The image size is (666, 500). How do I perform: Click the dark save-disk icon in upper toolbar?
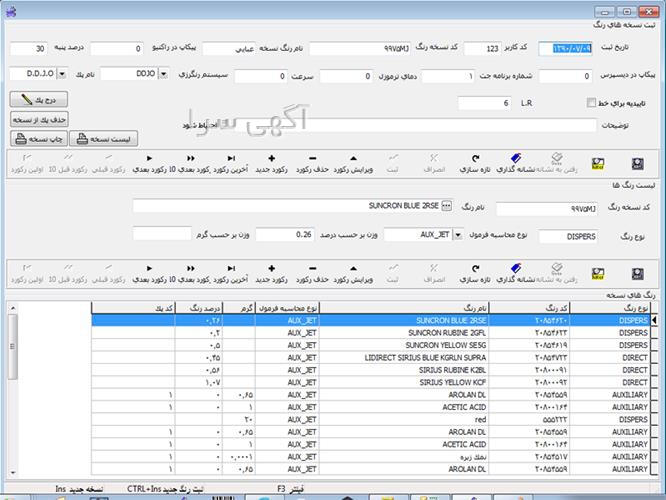pyautogui.click(x=638, y=164)
